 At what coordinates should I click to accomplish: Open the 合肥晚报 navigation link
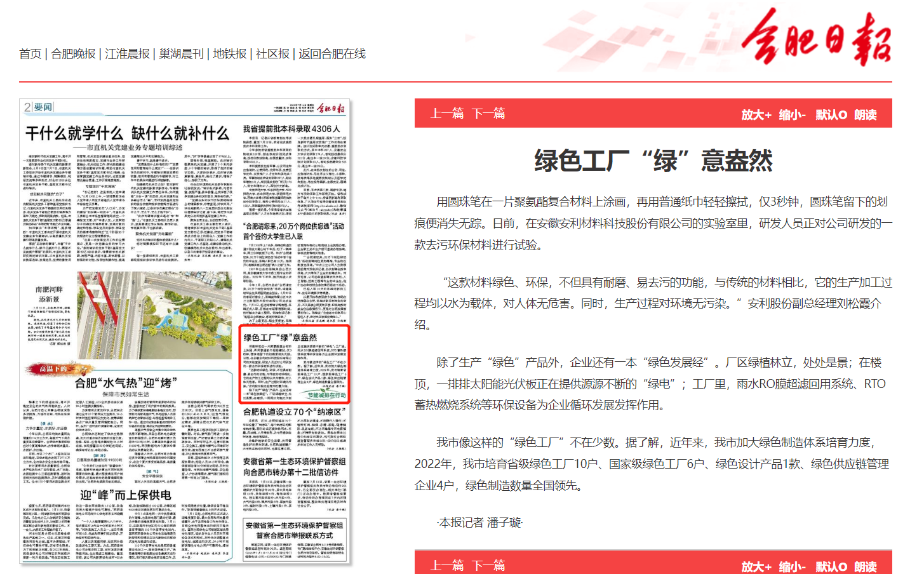73,54
